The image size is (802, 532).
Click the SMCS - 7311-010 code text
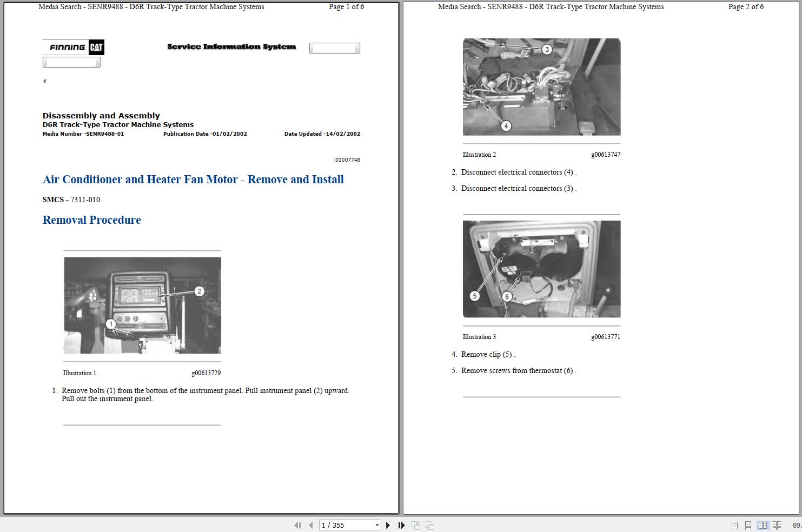(71, 199)
